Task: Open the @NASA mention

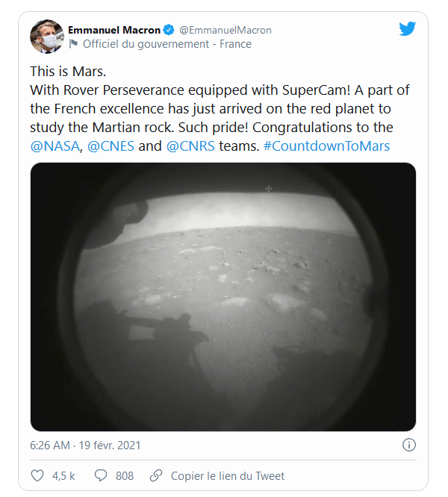Action: tap(55, 146)
